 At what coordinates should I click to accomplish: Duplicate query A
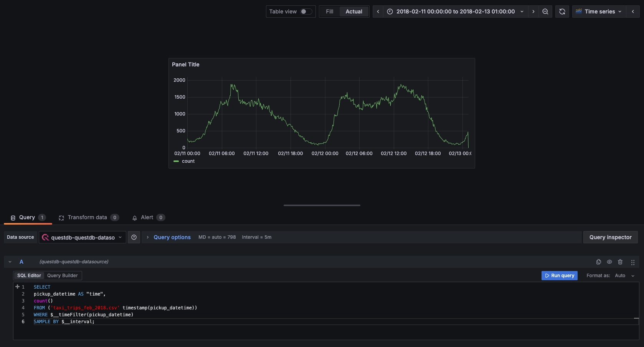pos(599,262)
